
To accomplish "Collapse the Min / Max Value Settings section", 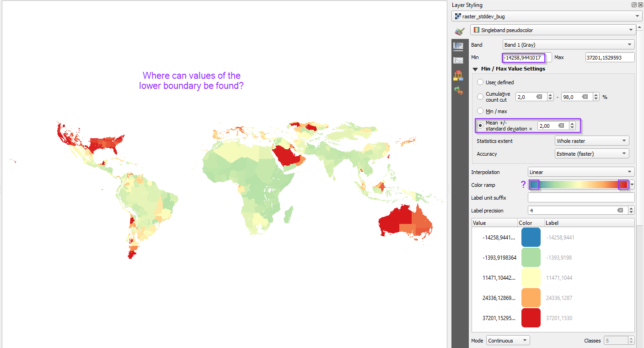I will tap(476, 68).
